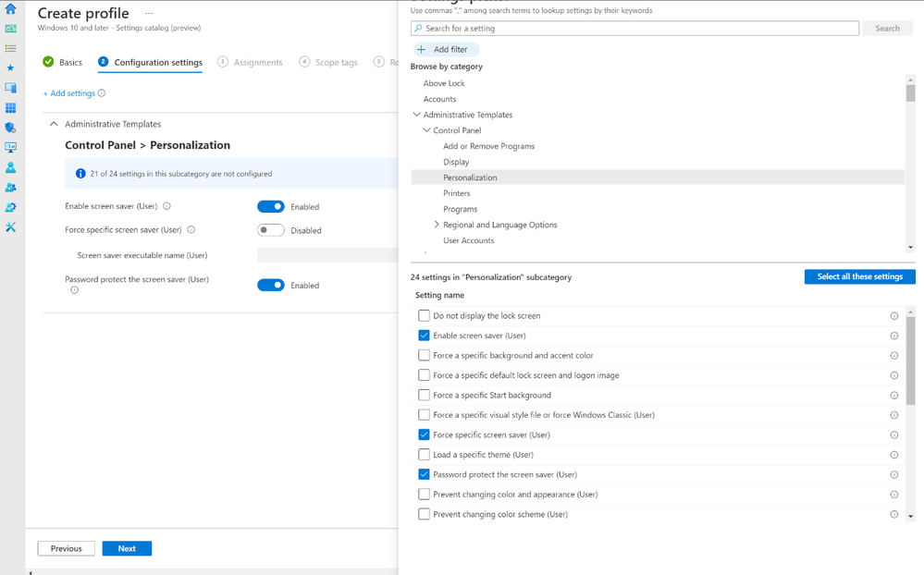The height and width of the screenshot is (575, 924).
Task: Collapse the Control Panel category tree
Action: click(426, 130)
